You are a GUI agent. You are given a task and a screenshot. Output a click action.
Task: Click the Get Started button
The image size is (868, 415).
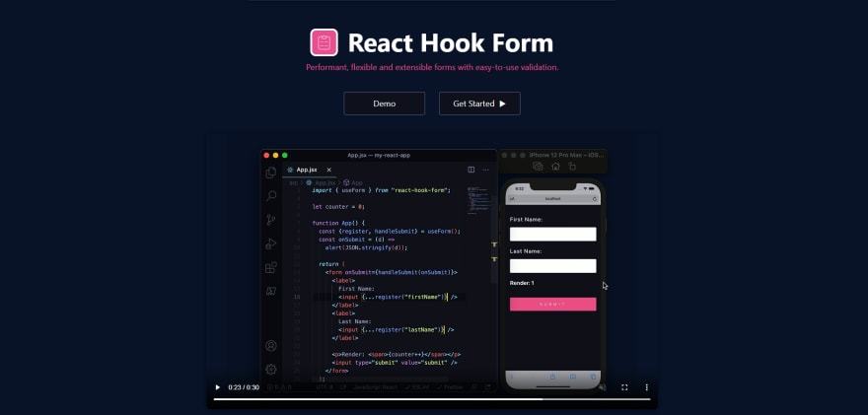click(479, 104)
